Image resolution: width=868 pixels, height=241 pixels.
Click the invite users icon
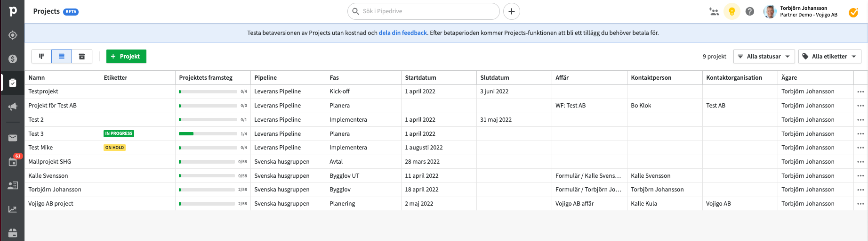pos(714,11)
